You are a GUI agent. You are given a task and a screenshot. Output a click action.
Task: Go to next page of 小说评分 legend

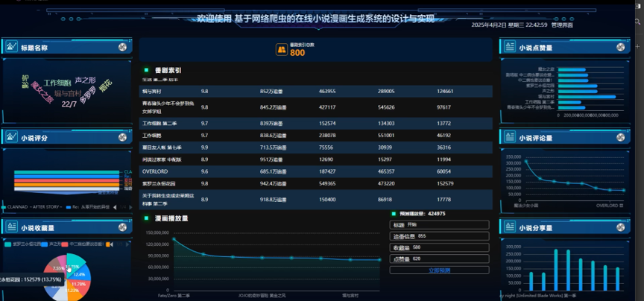pyautogui.click(x=130, y=207)
